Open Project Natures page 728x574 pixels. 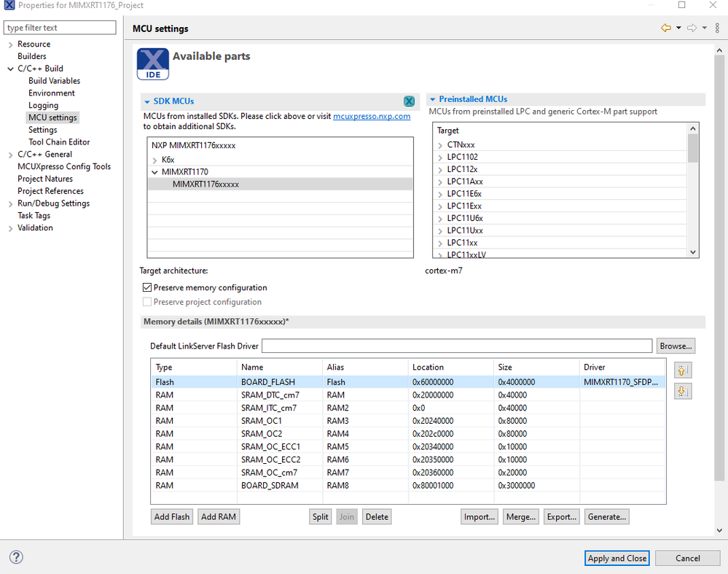tap(45, 179)
